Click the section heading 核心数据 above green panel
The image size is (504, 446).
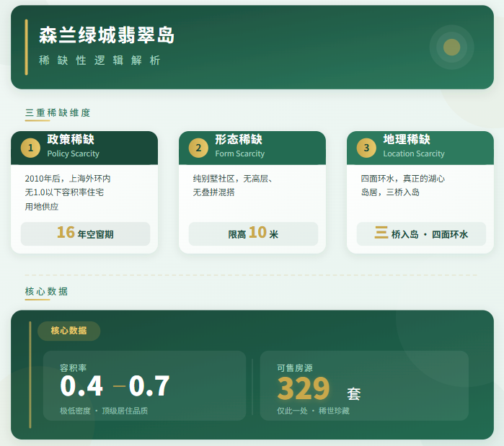pyautogui.click(x=47, y=291)
